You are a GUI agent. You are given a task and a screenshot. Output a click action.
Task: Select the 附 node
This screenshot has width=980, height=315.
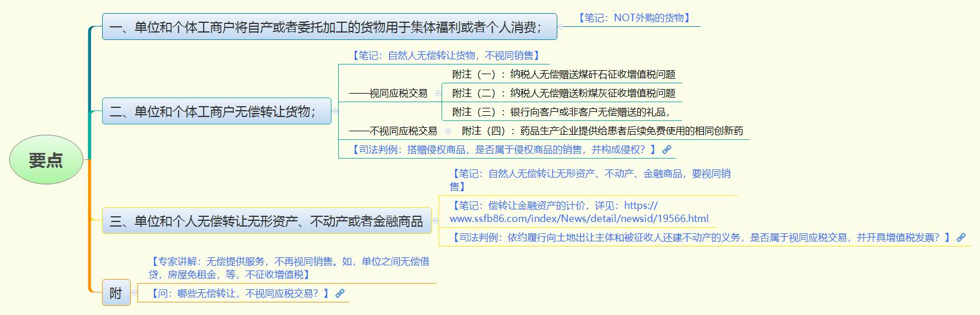point(116,293)
